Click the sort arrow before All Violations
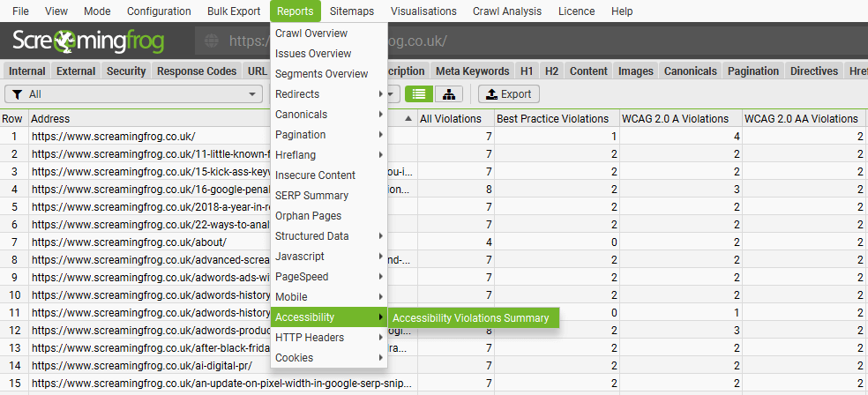Screen dimensions: 868x395 coord(408,118)
